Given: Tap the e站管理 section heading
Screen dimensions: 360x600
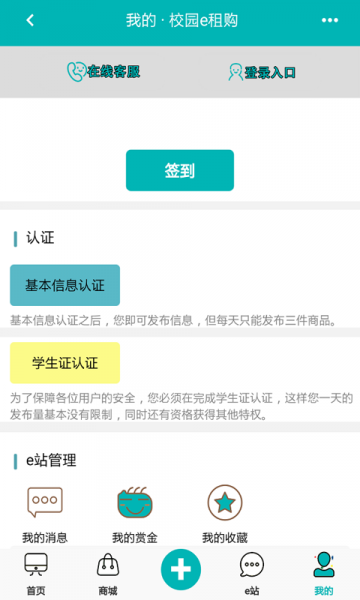Looking at the screenshot, I should click(51, 460).
